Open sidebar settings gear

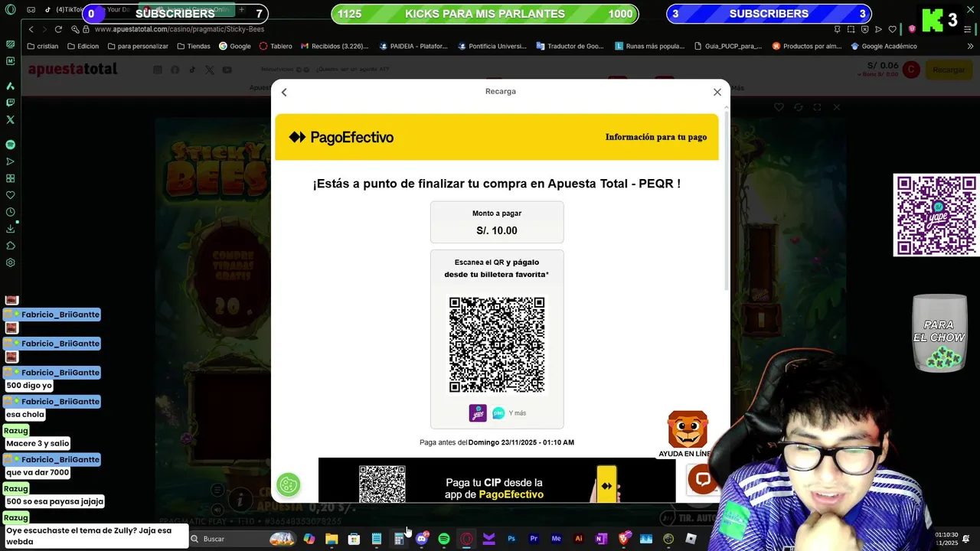coord(10,262)
